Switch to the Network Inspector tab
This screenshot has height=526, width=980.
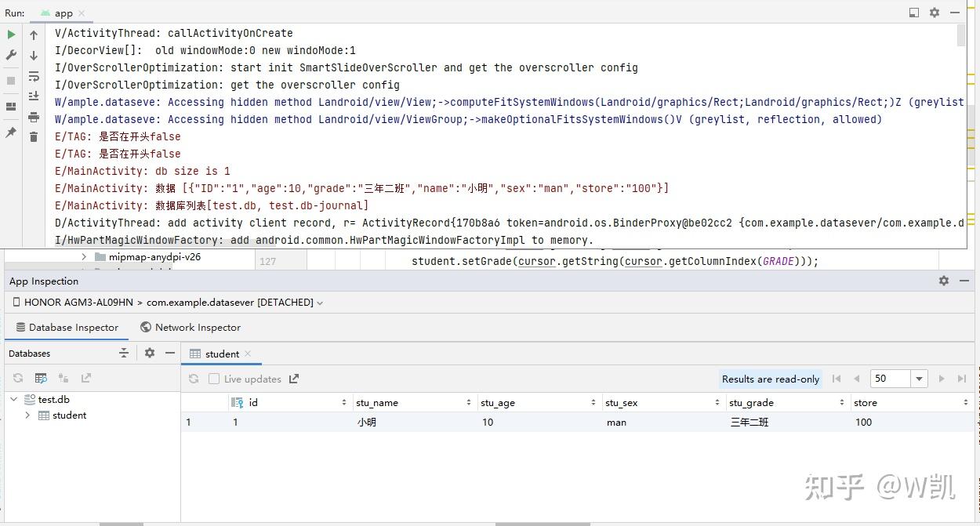tap(190, 327)
